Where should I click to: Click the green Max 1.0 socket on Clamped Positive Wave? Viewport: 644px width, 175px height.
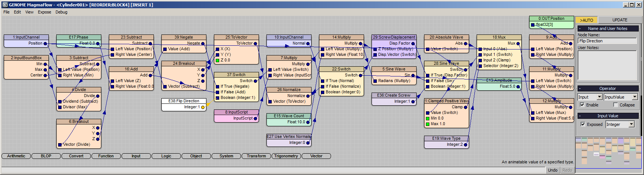[x=427, y=124]
